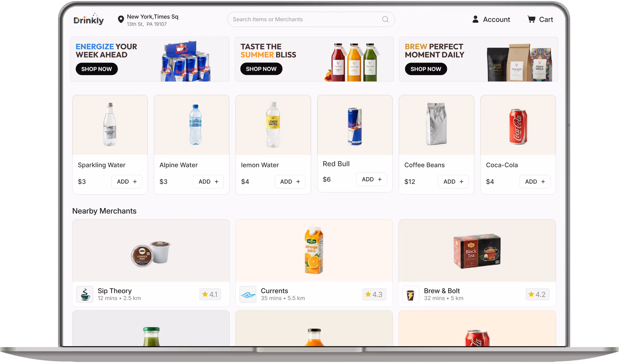Open the orange bottle merchant card
Viewport: 619px width, 364px height.
(x=314, y=328)
